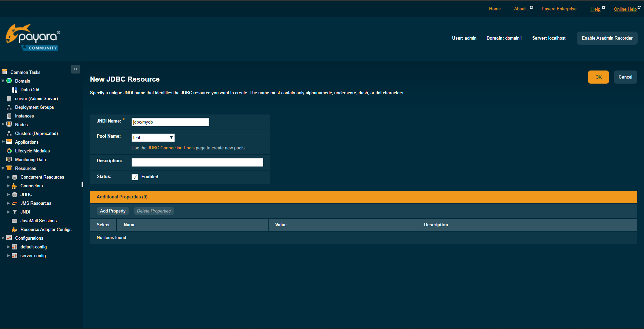Select the Data Grid icon
The height and width of the screenshot is (329, 644).
(x=14, y=90)
